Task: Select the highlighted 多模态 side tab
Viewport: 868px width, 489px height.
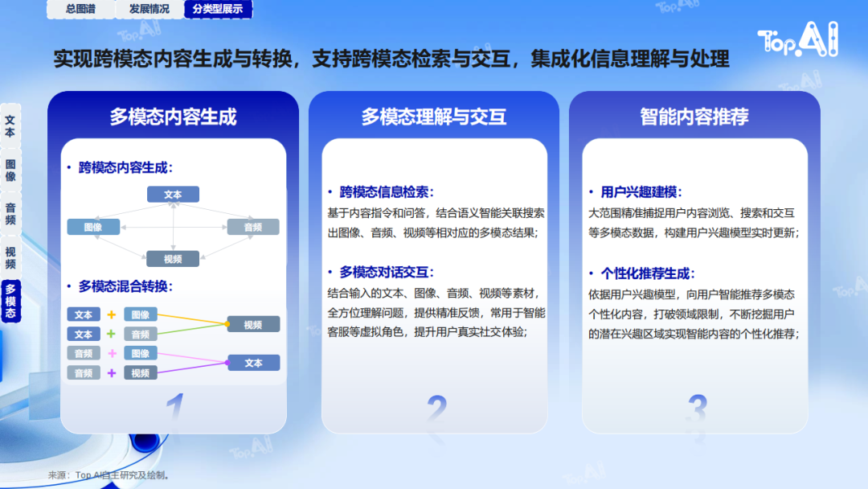Action: click(10, 302)
